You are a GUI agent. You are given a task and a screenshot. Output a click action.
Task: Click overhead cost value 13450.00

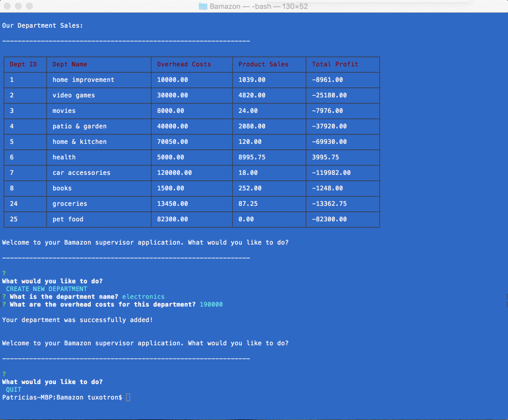172,204
